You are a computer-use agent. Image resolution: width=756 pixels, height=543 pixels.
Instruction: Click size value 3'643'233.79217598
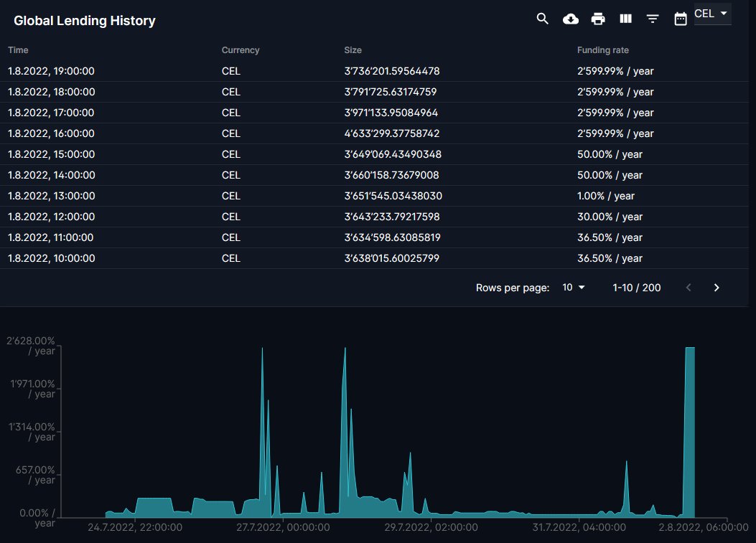point(392,217)
